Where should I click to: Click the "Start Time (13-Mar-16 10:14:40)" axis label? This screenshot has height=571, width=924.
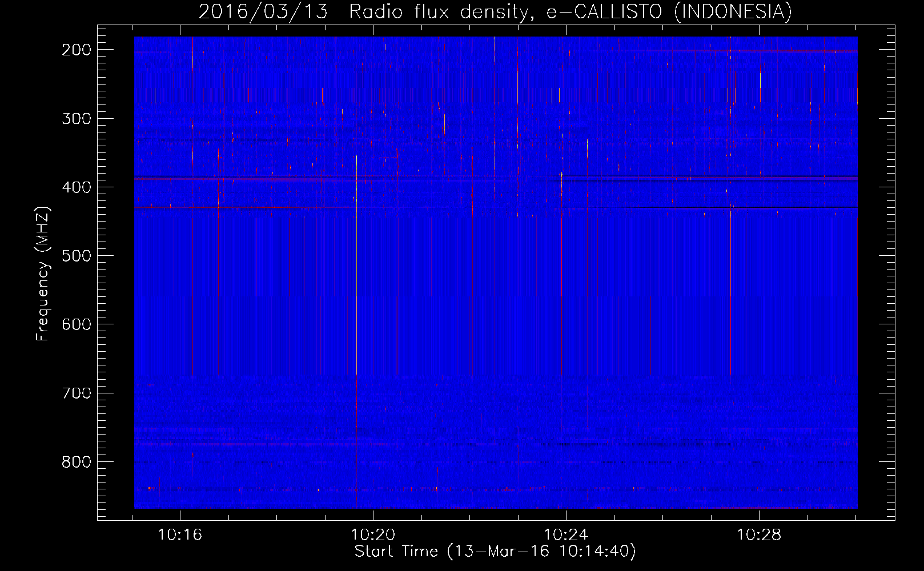click(x=495, y=552)
